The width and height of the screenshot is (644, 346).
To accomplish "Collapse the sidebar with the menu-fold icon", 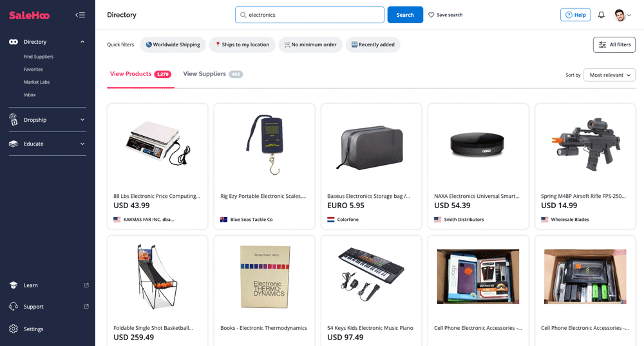I will click(x=80, y=15).
